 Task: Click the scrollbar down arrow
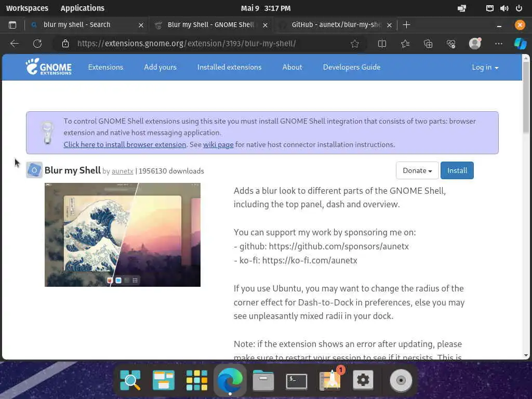click(526, 355)
